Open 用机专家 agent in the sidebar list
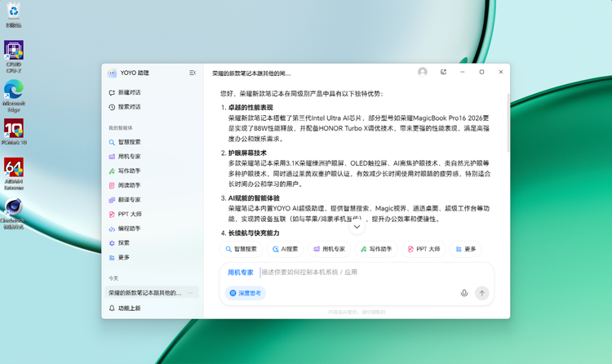Viewport: 612px width, 364px height. point(125,157)
